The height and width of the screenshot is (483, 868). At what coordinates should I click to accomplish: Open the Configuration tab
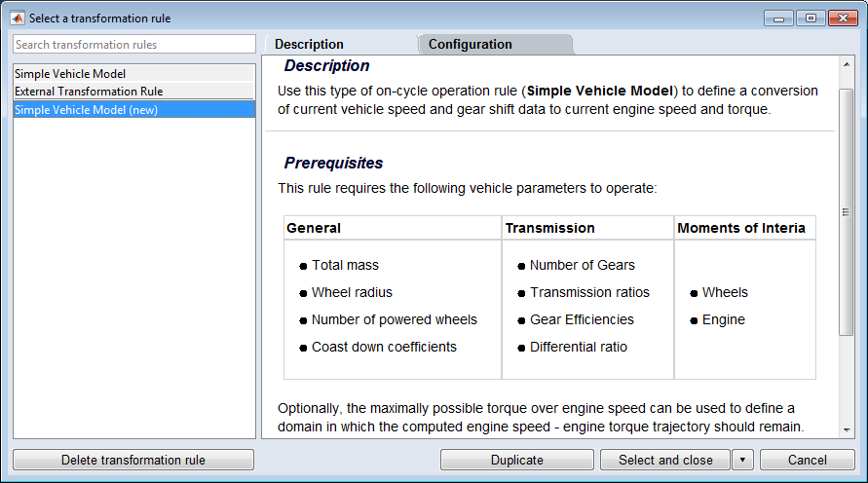pos(471,45)
